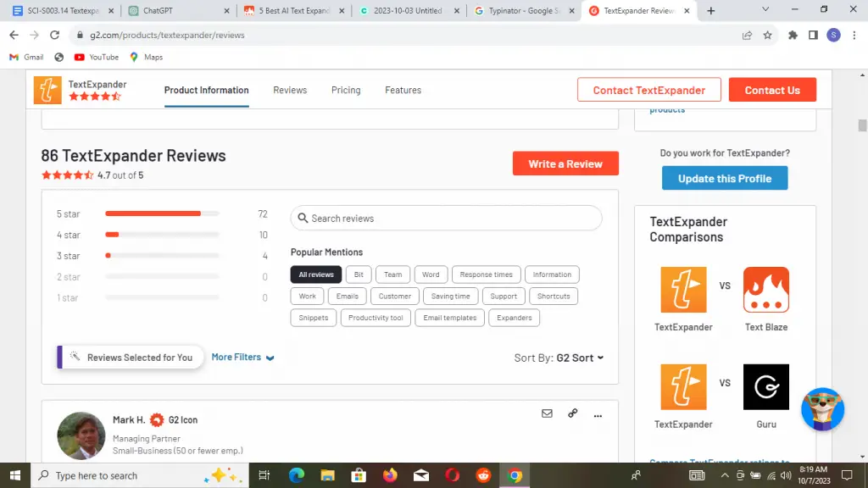Open three-dot options on Mark H. review

pos(598,415)
